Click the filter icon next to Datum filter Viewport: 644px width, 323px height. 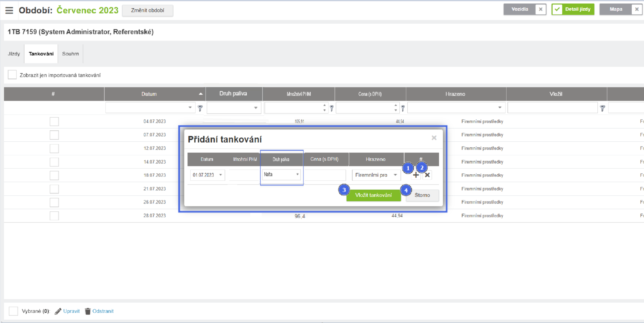pyautogui.click(x=200, y=108)
